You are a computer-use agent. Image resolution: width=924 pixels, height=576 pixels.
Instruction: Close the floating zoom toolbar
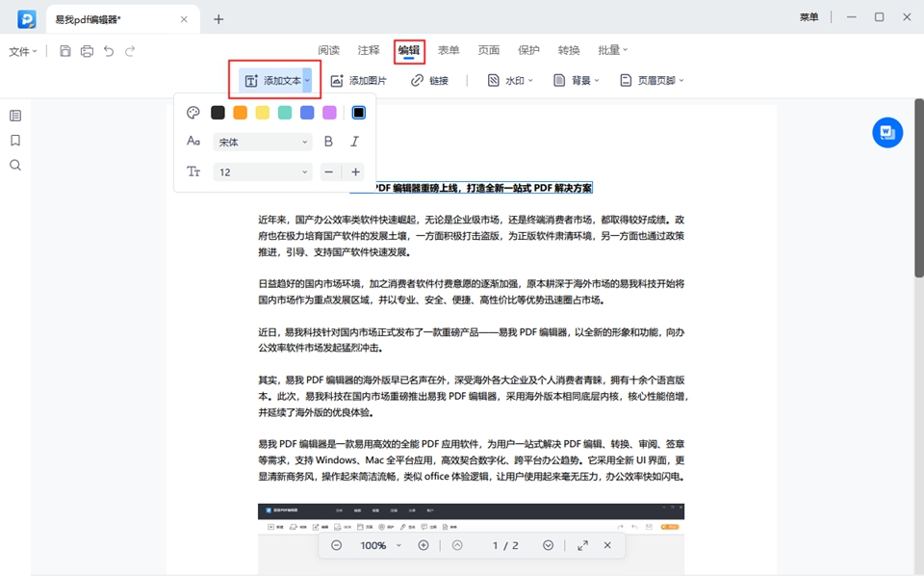(607, 545)
